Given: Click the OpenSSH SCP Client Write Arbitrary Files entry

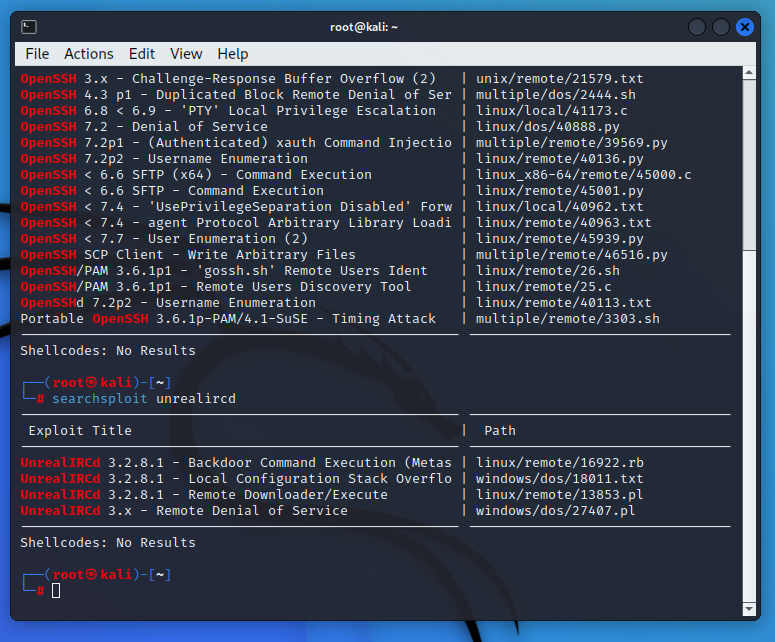Looking at the screenshot, I should coord(188,255).
